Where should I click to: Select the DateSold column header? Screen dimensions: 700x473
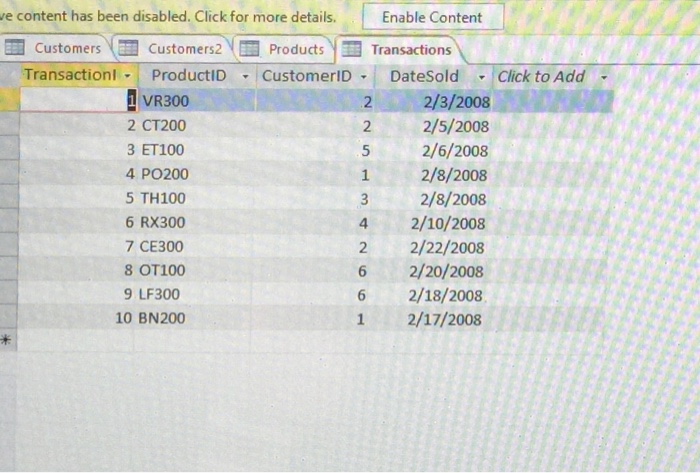pos(433,77)
